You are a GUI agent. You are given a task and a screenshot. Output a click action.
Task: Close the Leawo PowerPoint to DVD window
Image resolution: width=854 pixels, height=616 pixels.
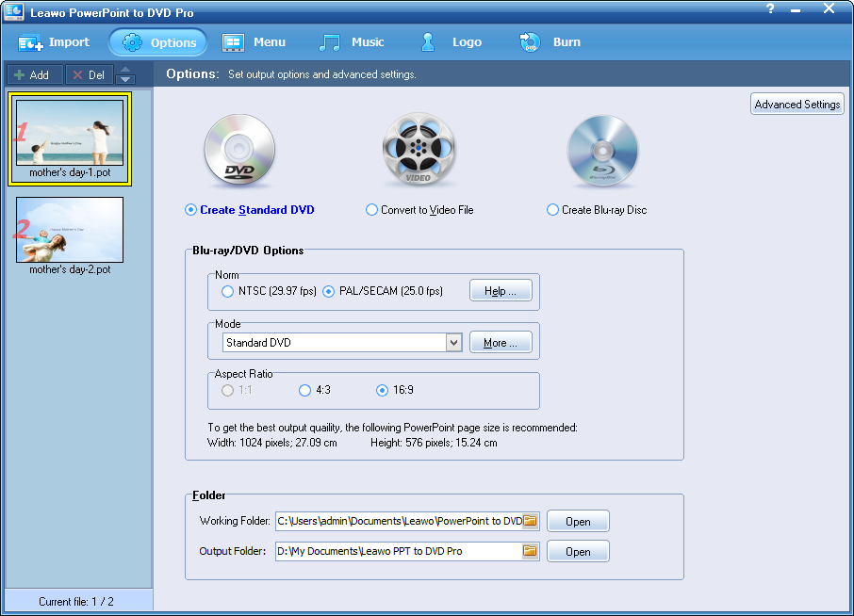829,8
